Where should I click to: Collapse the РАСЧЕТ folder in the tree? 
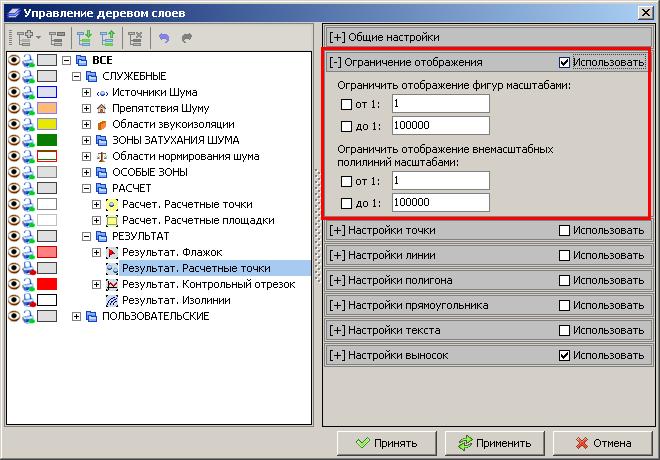tap(86, 188)
